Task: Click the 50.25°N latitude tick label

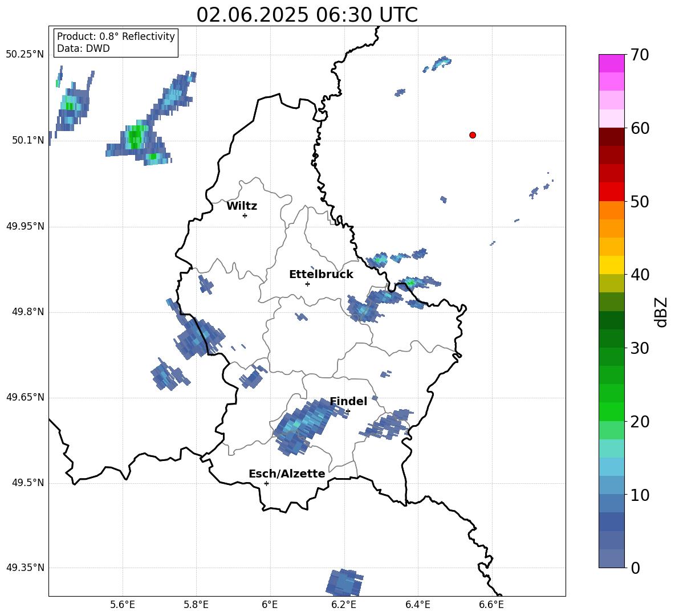Action: 25,55
